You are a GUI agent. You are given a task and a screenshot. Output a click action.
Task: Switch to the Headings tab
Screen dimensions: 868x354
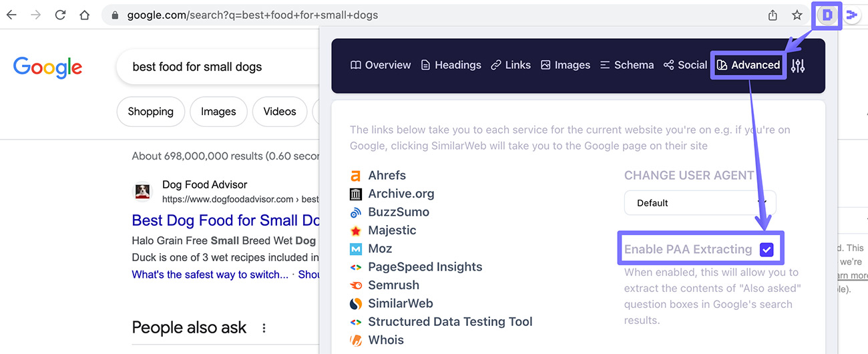tap(451, 65)
